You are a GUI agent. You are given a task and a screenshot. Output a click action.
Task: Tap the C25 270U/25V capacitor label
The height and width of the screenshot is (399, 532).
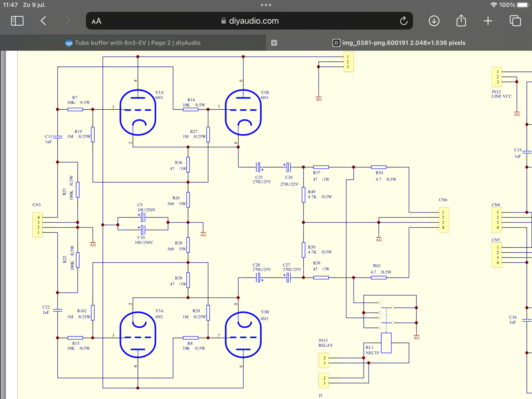[262, 179]
